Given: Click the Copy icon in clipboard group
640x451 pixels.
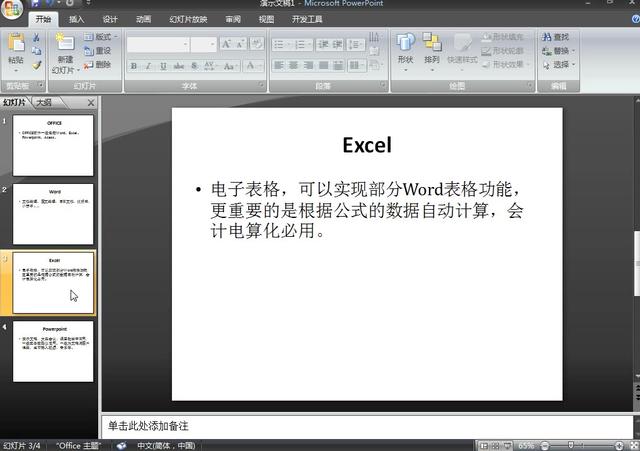Looking at the screenshot, I should pyautogui.click(x=36, y=51).
